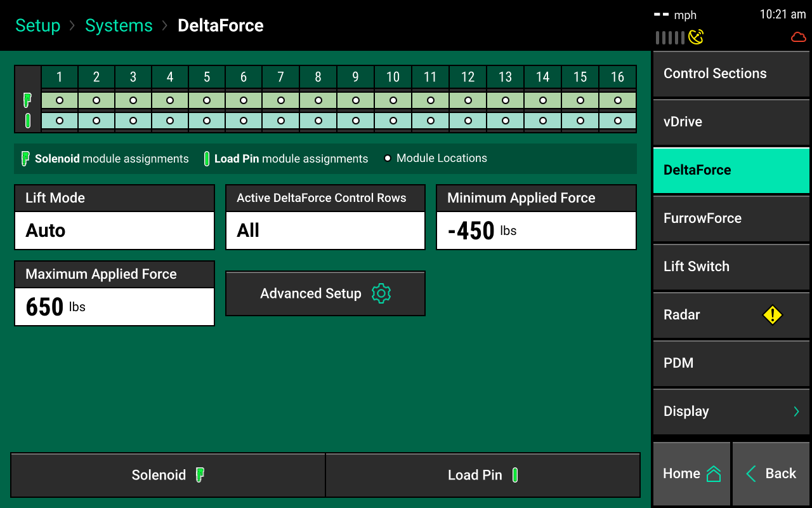Select solenoid module location for row 9
Image resolution: width=812 pixels, height=508 pixels.
(355, 100)
